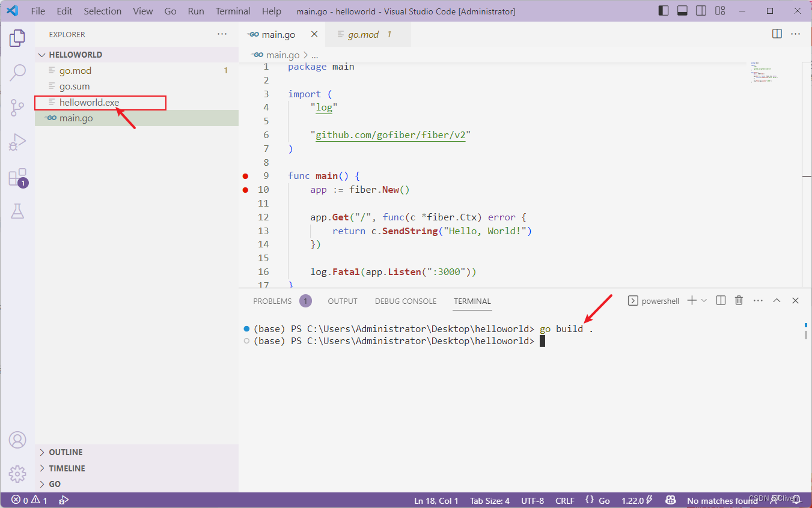Screen dimensions: 812x508
Task: Click the editor minimap preview
Action: coord(764,72)
